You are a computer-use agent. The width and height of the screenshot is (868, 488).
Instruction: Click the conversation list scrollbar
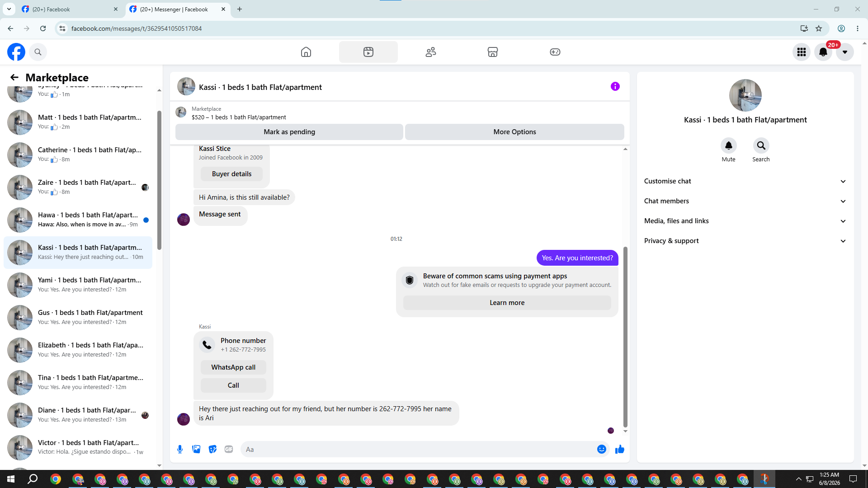(159, 180)
